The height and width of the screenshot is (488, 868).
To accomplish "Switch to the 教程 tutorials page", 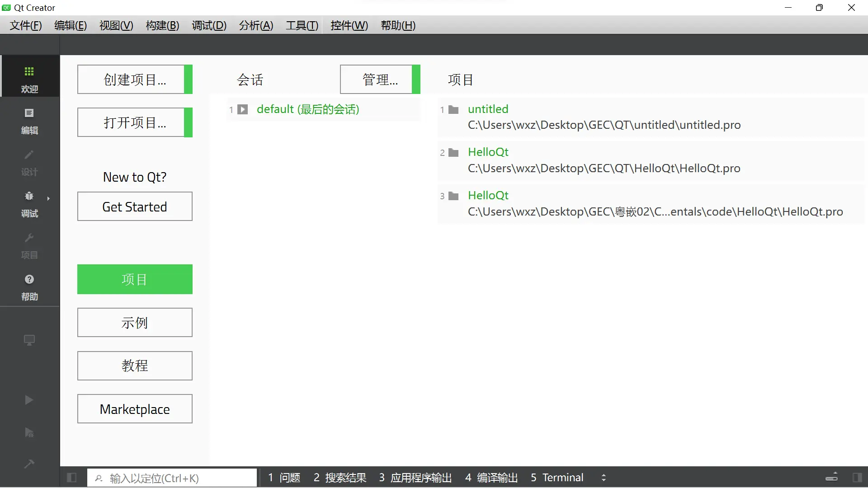I will [135, 366].
